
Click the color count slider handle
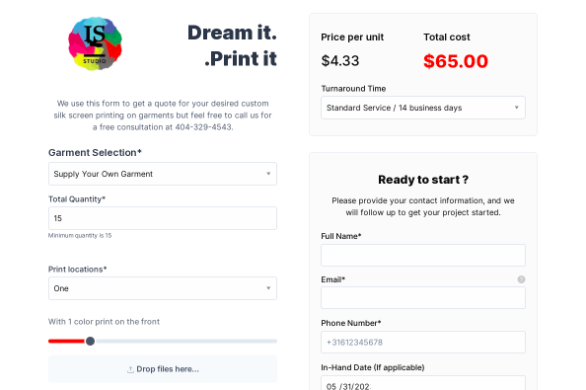pyautogui.click(x=90, y=341)
